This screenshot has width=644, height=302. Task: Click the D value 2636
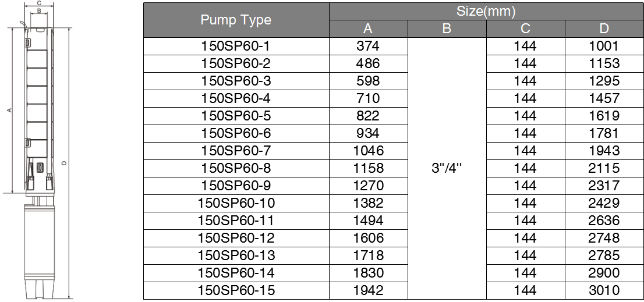604,221
